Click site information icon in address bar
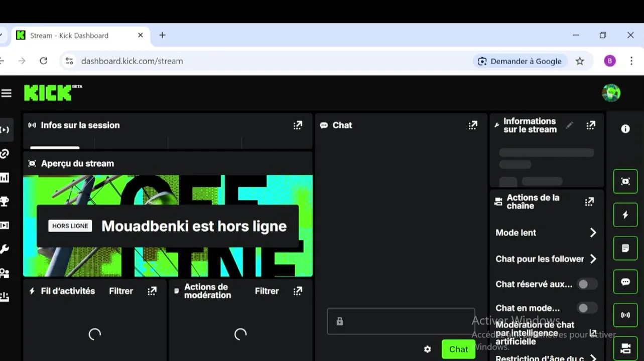Screen dimensions: 644x361 (x=69, y=61)
